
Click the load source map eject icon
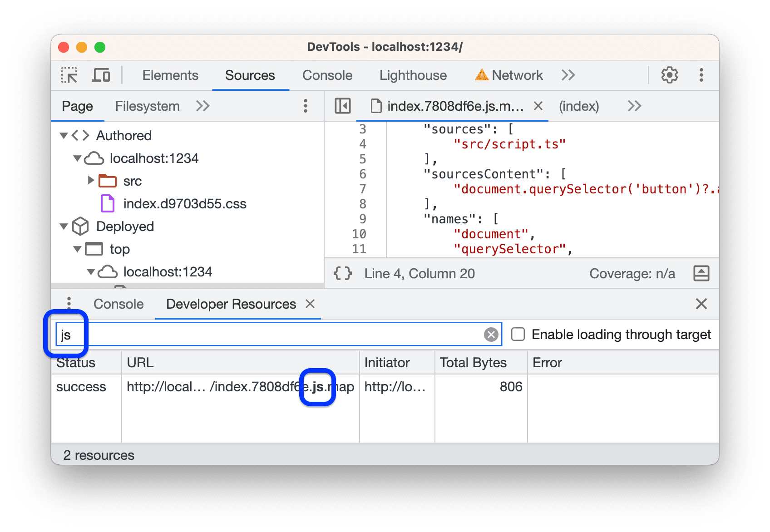tap(701, 273)
